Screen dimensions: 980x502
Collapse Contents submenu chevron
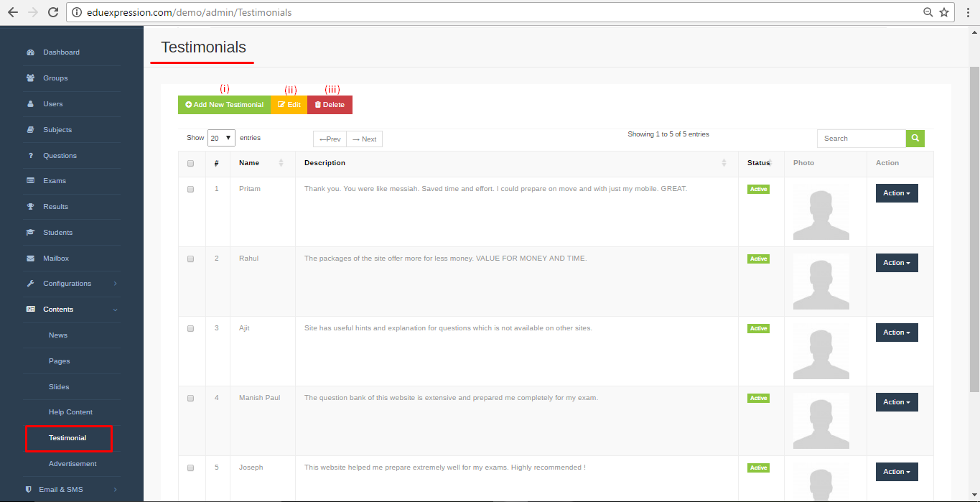pos(115,310)
